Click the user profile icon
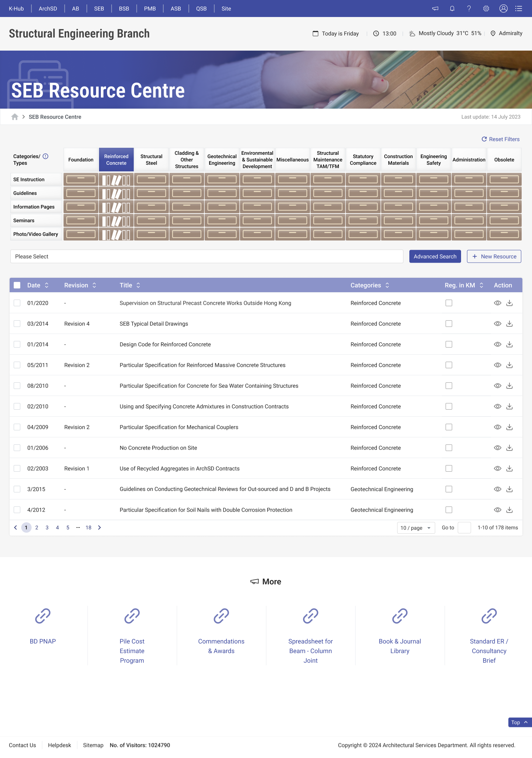 point(503,8)
